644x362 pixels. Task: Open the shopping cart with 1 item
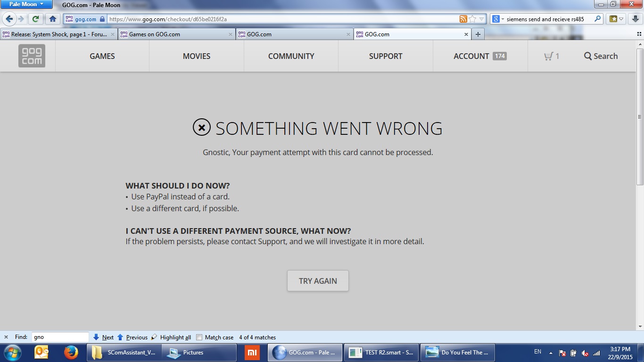point(552,56)
